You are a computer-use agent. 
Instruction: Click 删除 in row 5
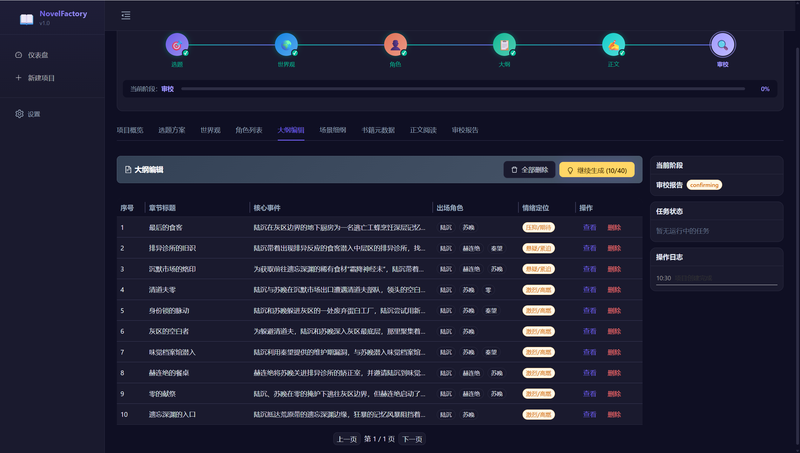coord(614,311)
